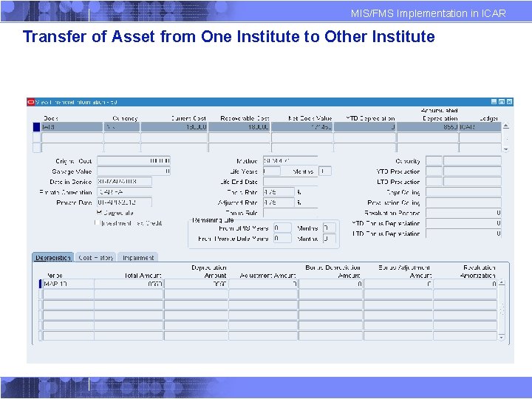
Task: Click the up arrow of the books list scrollbar
Action: click(506, 126)
